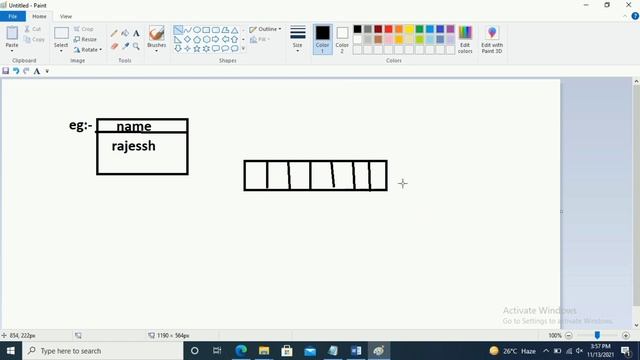640x360 pixels.
Task: Pick the black color swatch
Action: (x=357, y=29)
